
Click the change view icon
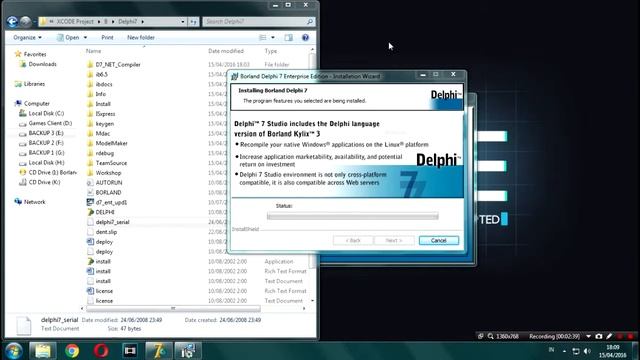(262, 38)
